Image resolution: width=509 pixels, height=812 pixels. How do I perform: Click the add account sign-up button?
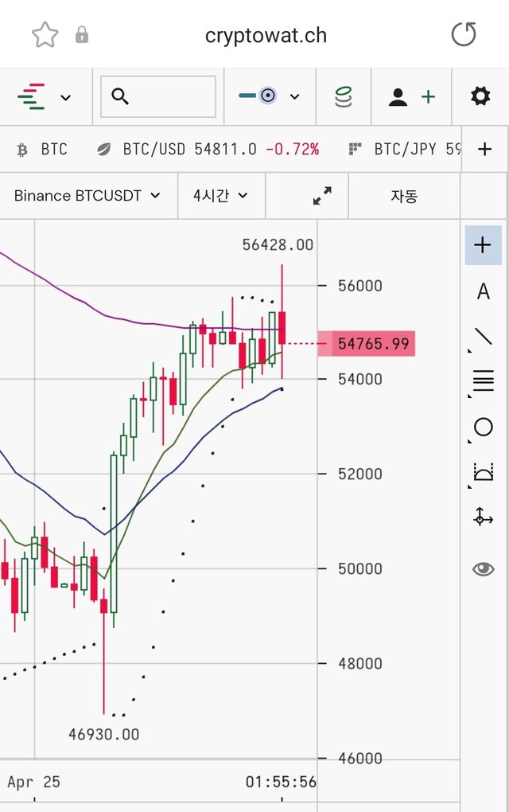[x=412, y=96]
